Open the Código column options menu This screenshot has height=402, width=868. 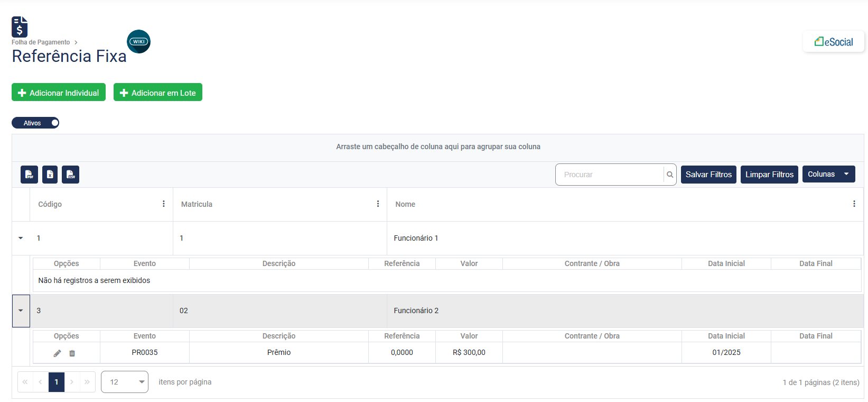pos(163,204)
